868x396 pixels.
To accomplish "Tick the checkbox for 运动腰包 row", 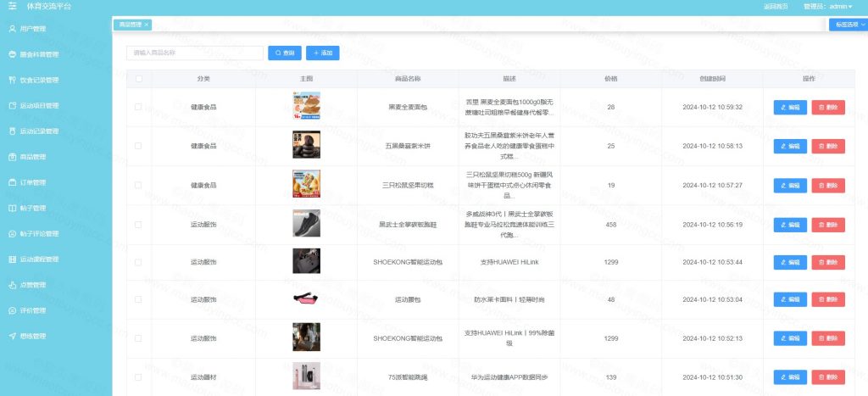I will (138, 299).
